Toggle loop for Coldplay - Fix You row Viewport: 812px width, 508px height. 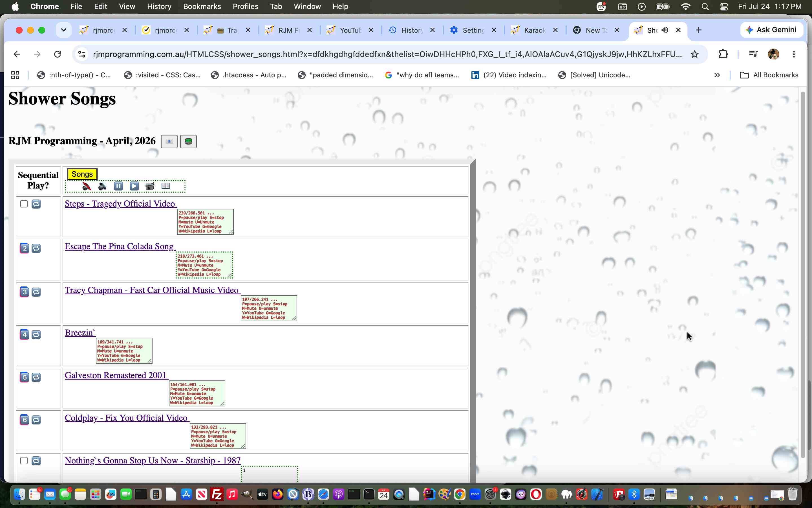pyautogui.click(x=36, y=420)
